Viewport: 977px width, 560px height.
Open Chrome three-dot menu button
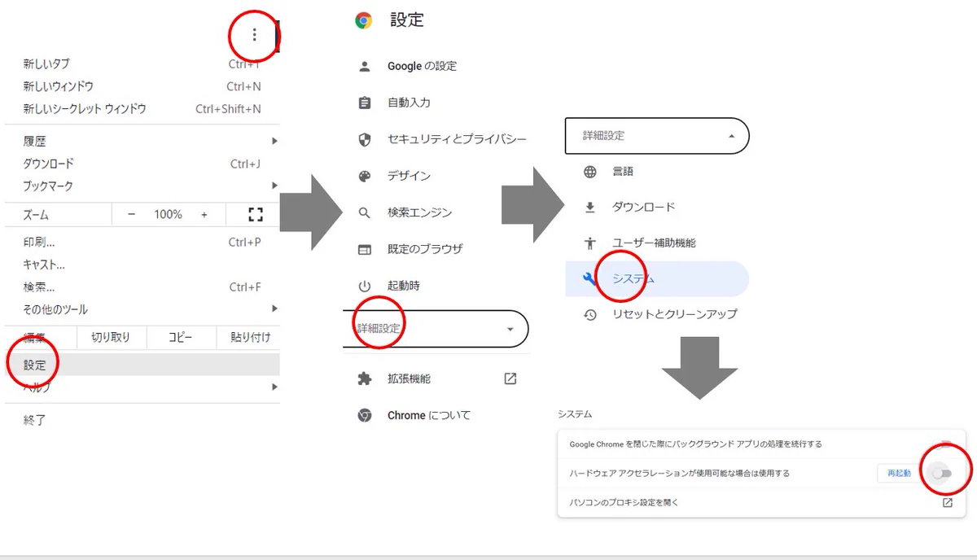pyautogui.click(x=255, y=35)
